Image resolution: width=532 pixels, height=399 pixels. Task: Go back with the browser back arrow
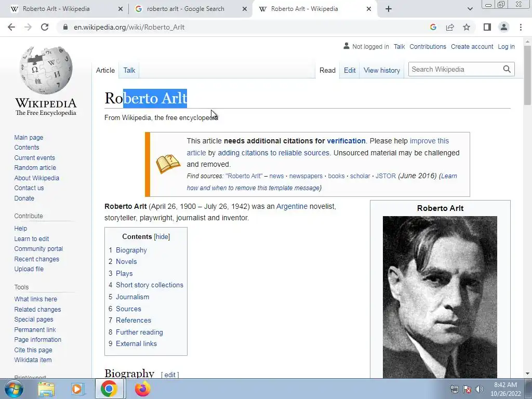(11, 27)
